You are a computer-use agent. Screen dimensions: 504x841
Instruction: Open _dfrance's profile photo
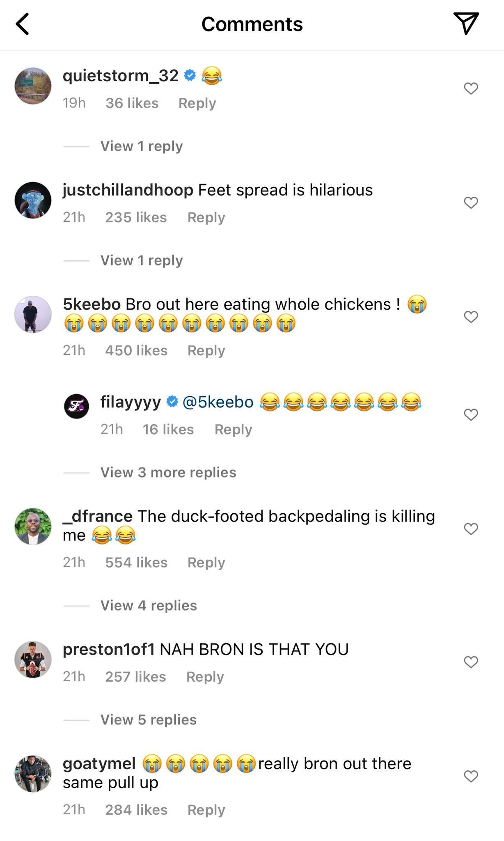pos(33,526)
